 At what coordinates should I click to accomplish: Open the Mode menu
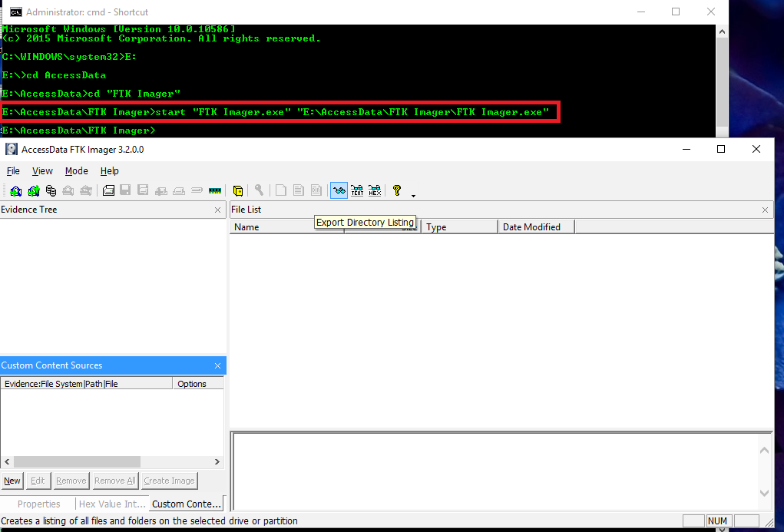tap(76, 170)
